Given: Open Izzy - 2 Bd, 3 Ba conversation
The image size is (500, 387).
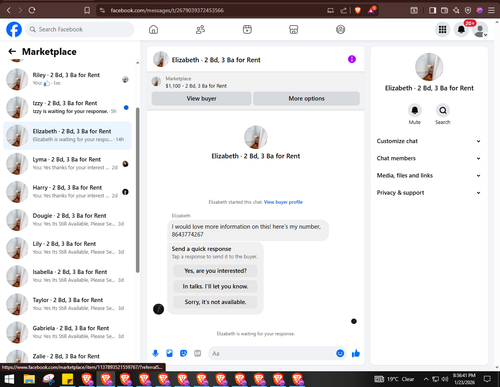Looking at the screenshot, I should (67, 107).
